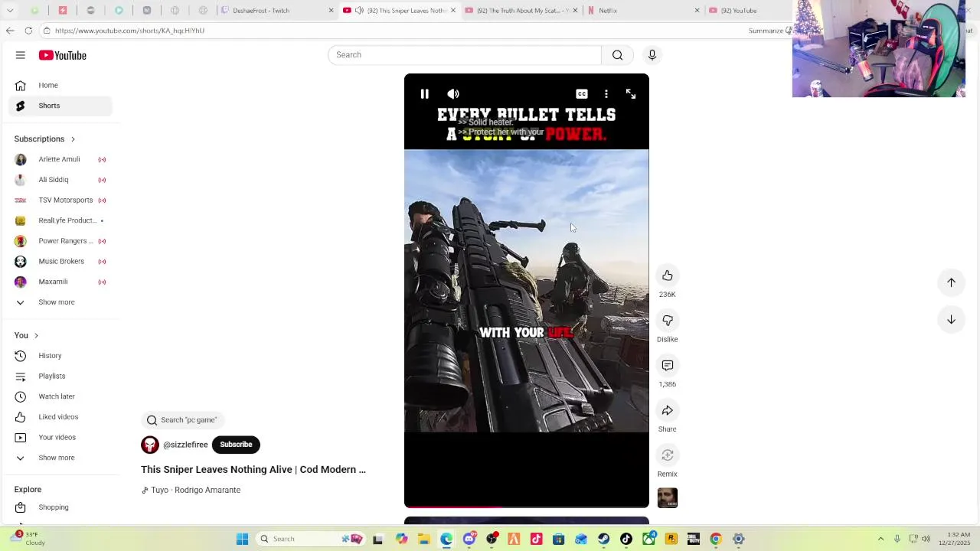Seek using the red Short progress bar
Image resolution: width=980 pixels, height=551 pixels.
click(x=527, y=507)
